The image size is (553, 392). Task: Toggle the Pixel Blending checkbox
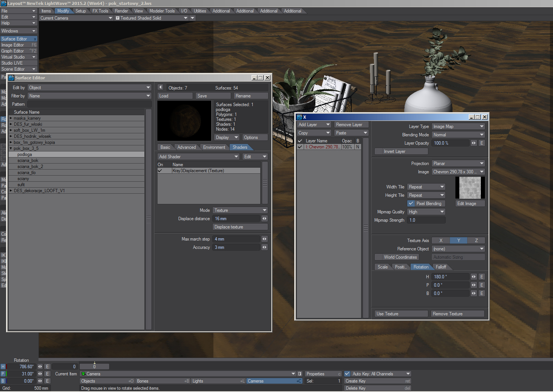[411, 204]
